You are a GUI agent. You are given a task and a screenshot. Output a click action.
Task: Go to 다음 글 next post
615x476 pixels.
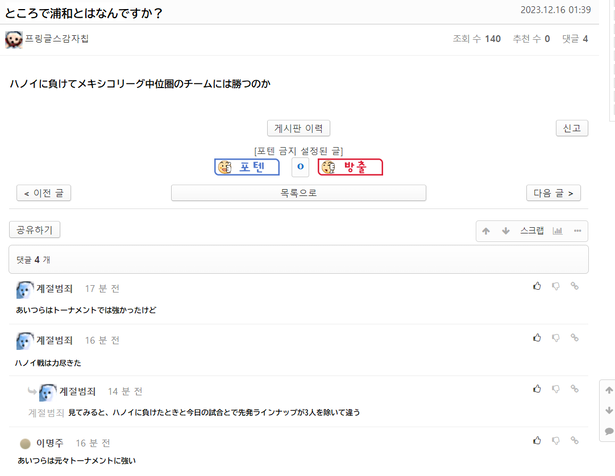[x=553, y=193]
